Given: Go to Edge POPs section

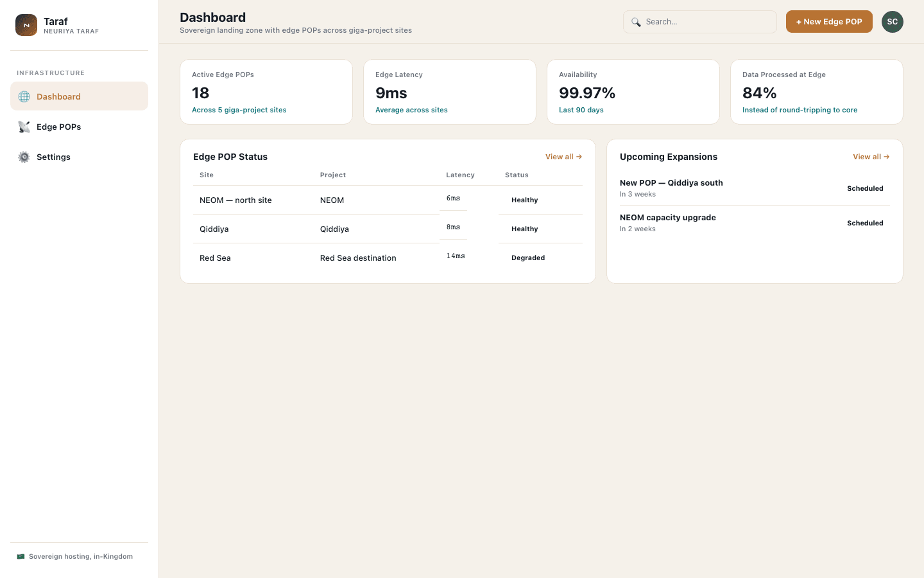Looking at the screenshot, I should tap(80, 127).
